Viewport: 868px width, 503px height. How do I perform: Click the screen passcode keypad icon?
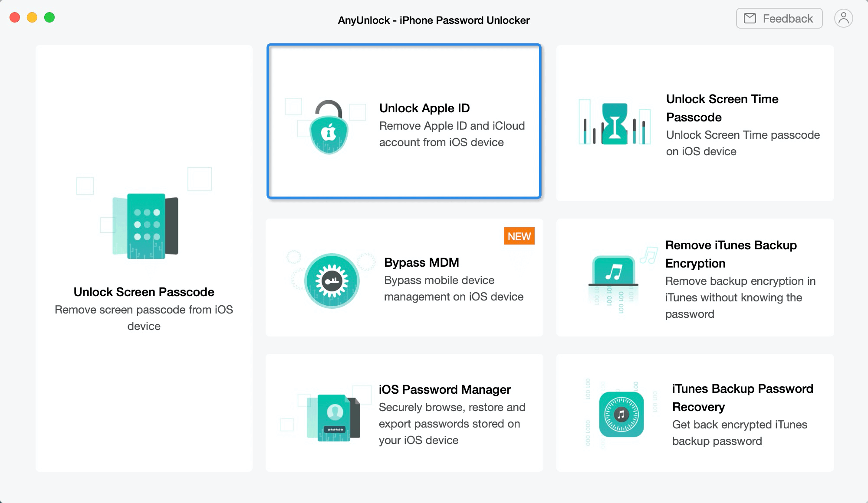146,226
